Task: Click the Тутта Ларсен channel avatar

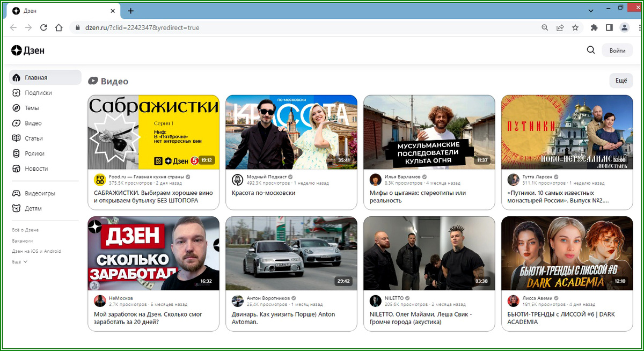Action: click(514, 180)
